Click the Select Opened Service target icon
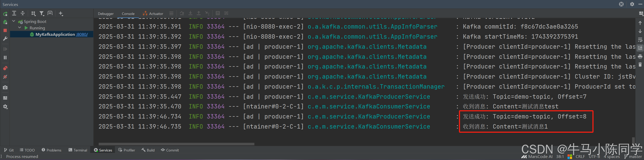The image size is (644, 160). tap(621, 4)
